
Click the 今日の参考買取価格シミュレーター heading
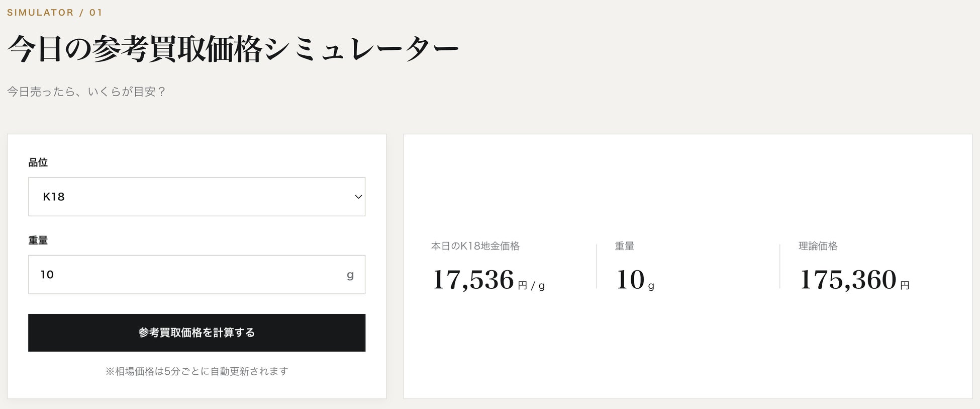(x=233, y=49)
